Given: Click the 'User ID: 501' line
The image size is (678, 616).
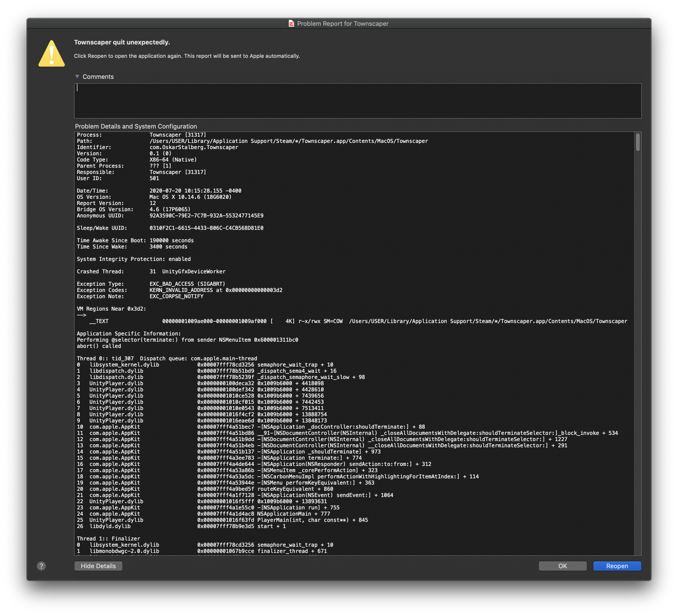Looking at the screenshot, I should [x=118, y=179].
